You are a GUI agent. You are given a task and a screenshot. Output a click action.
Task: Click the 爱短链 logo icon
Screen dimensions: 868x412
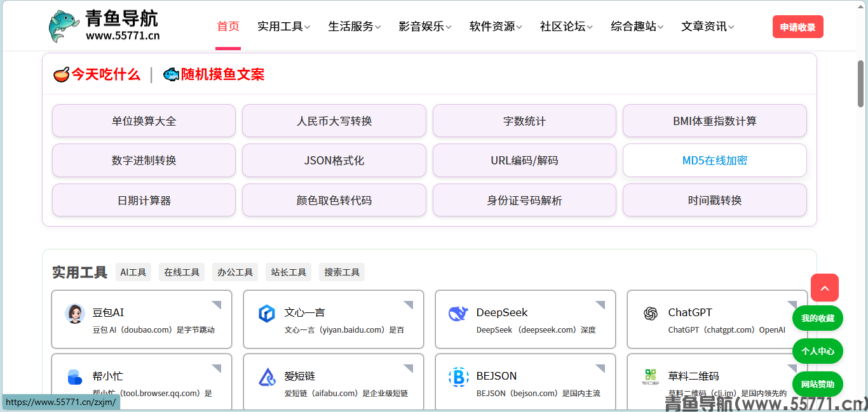267,377
